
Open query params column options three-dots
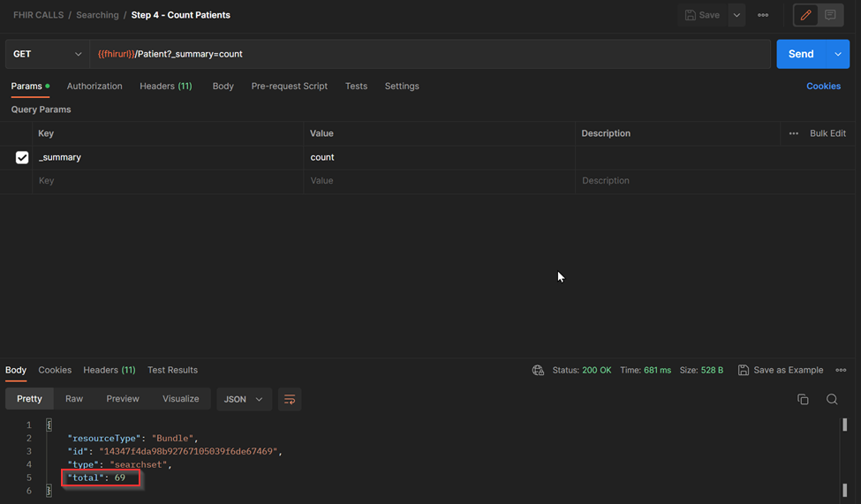coord(794,133)
